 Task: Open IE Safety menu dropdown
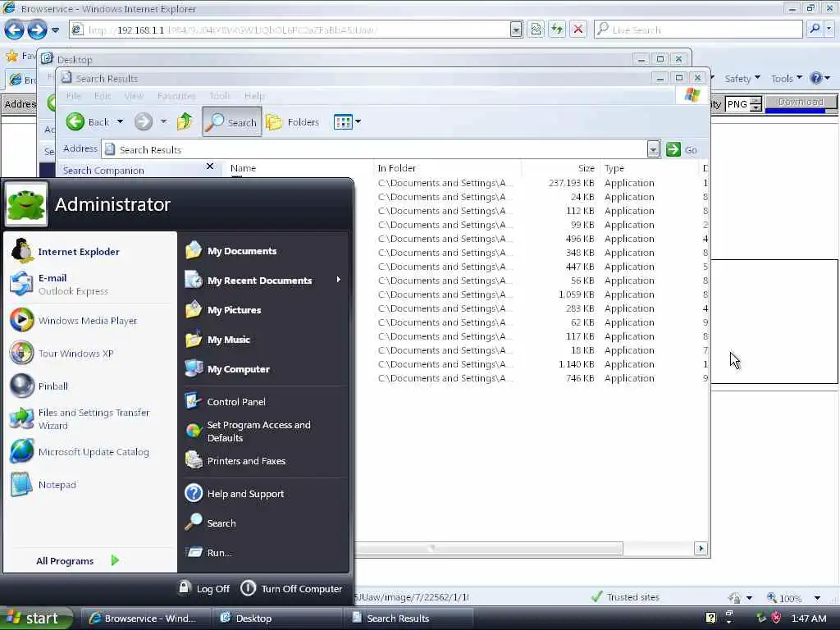pyautogui.click(x=742, y=78)
